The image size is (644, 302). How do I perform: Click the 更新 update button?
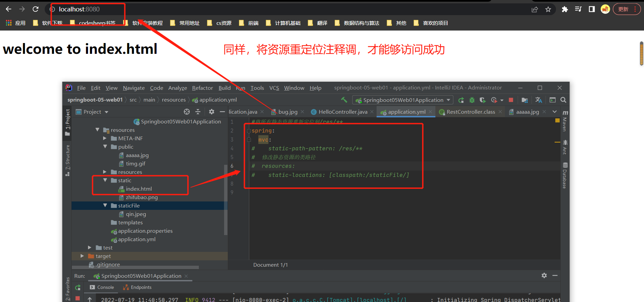coord(627,9)
